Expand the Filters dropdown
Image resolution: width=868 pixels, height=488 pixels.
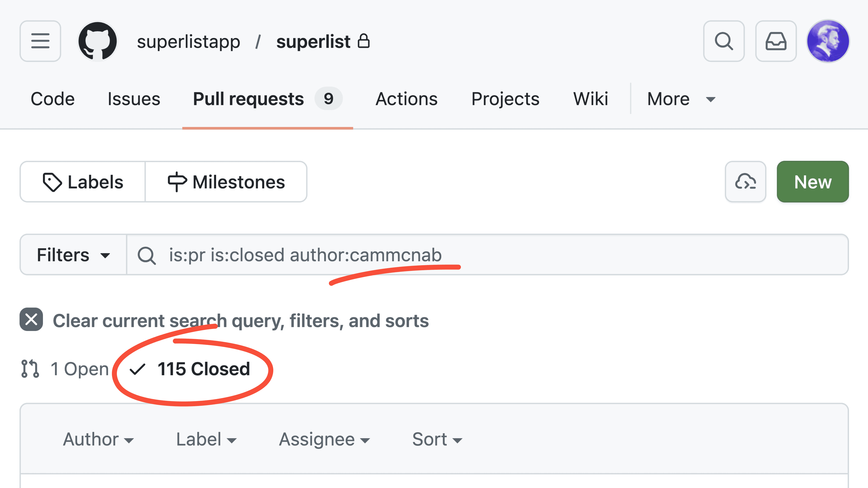73,255
